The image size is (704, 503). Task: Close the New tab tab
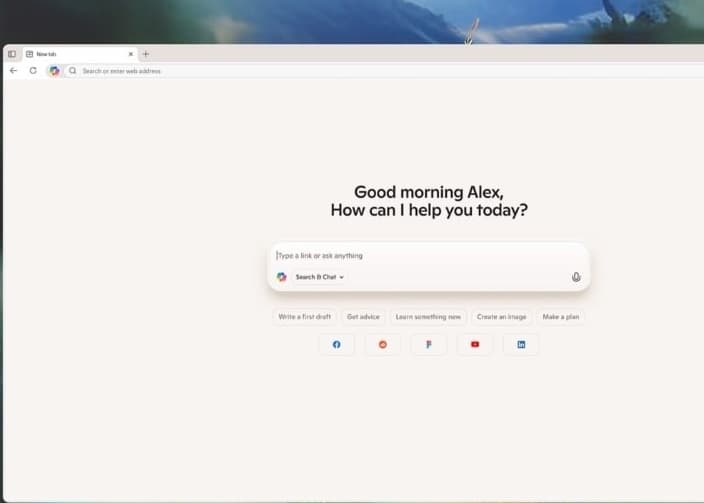click(131, 54)
